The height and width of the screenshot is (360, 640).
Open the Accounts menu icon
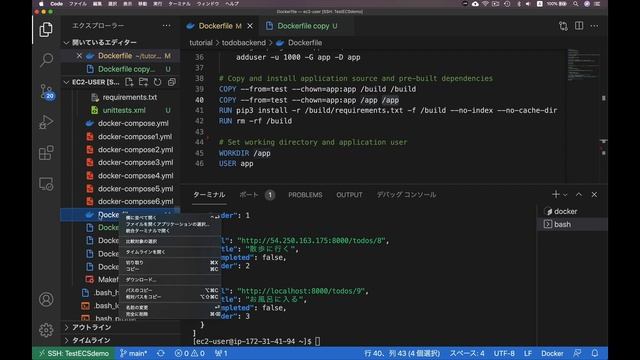coord(46,300)
